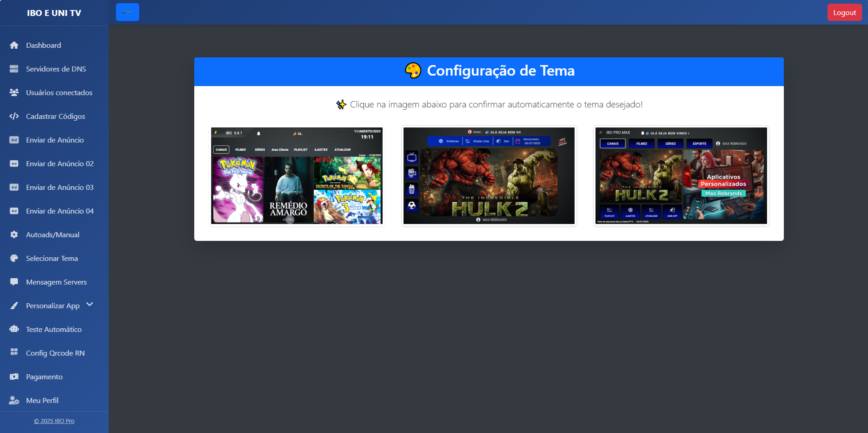Click the Selecionar Tema palette icon
The height and width of the screenshot is (433, 868).
click(x=14, y=258)
